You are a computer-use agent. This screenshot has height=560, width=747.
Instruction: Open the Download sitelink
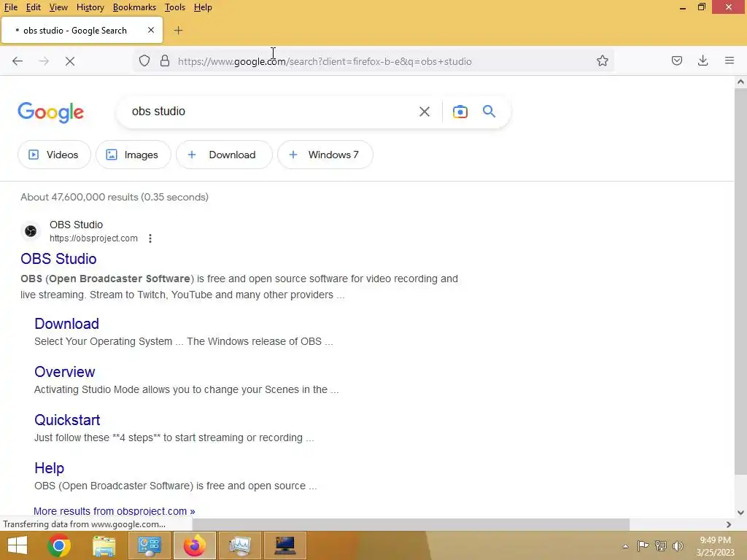click(x=66, y=324)
